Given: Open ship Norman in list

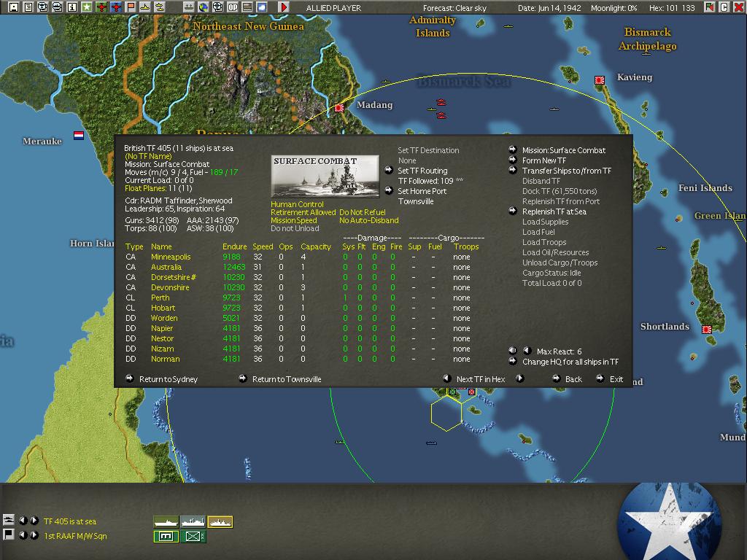Looking at the screenshot, I should click(x=166, y=359).
